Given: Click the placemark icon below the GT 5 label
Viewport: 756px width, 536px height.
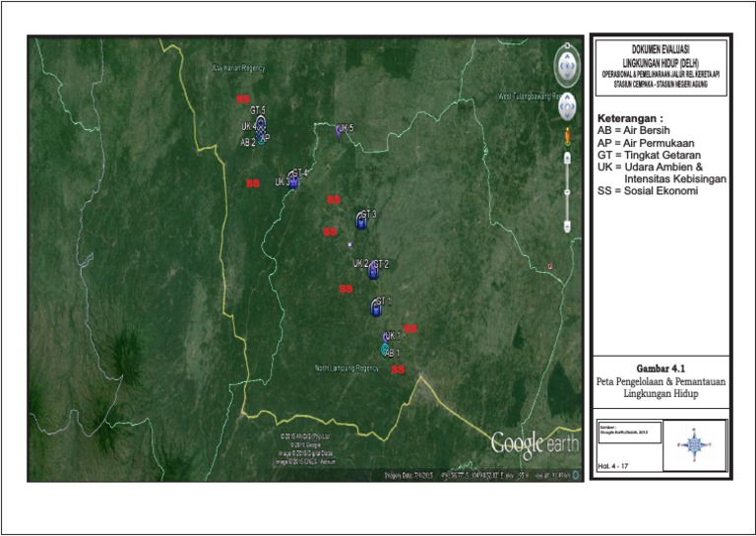Looking at the screenshot, I should coord(260,124).
